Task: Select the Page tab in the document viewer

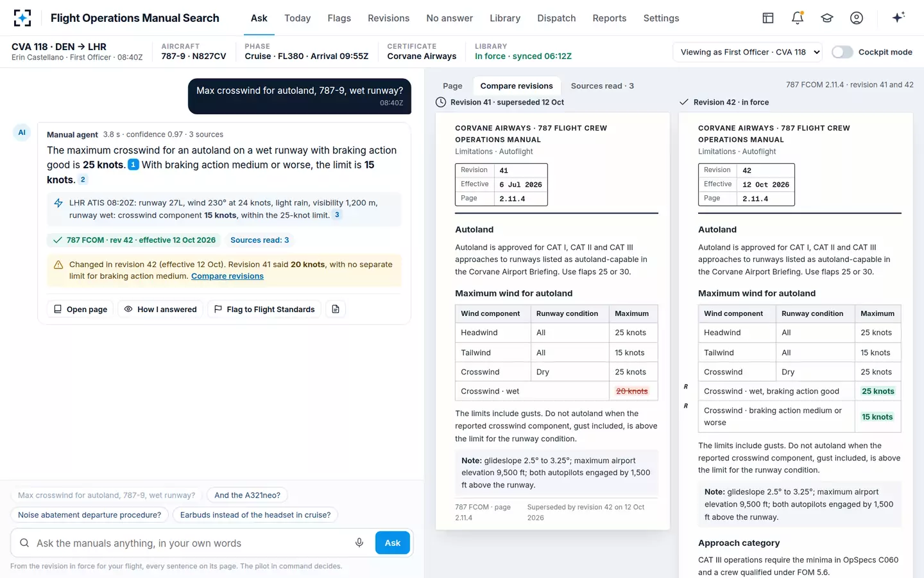Action: pyautogui.click(x=452, y=86)
